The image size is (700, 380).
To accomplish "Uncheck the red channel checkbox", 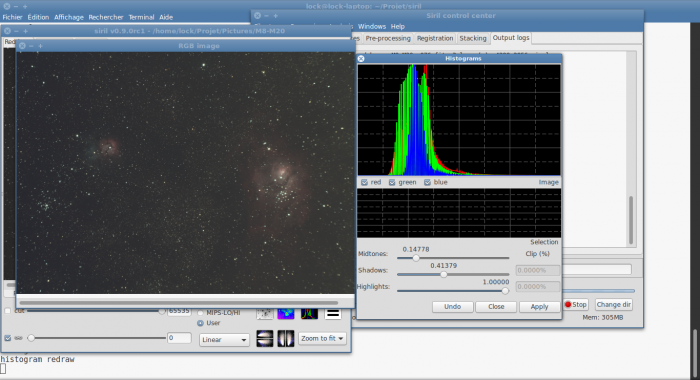I will pos(364,182).
